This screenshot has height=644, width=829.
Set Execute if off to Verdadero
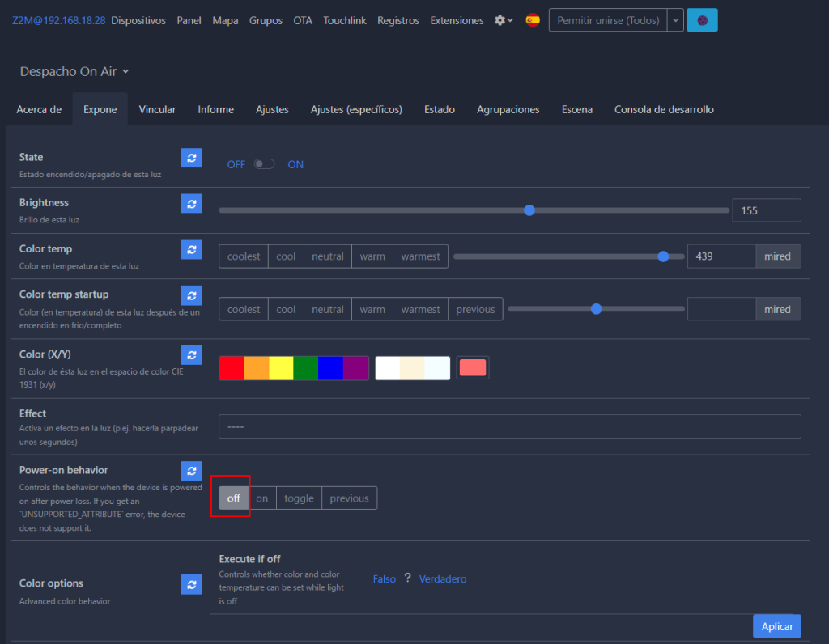[442, 579]
